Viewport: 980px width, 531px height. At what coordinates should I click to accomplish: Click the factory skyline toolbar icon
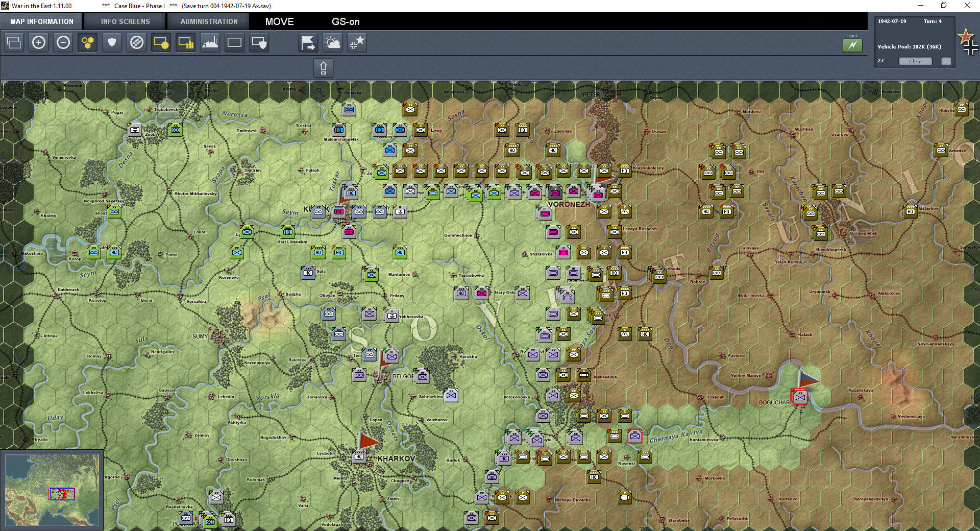(x=210, y=42)
